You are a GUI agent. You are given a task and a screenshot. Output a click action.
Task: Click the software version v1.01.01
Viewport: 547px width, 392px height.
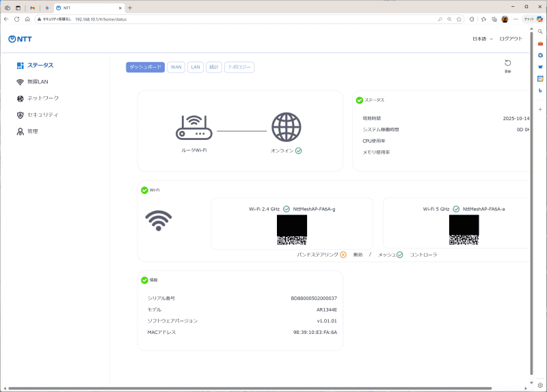coord(328,321)
